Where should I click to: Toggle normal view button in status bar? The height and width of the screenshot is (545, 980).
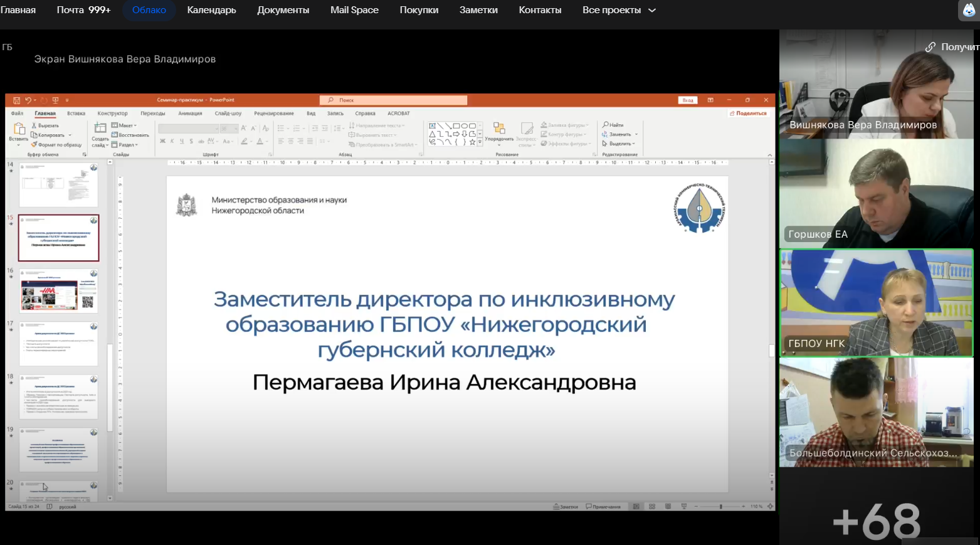click(x=636, y=507)
